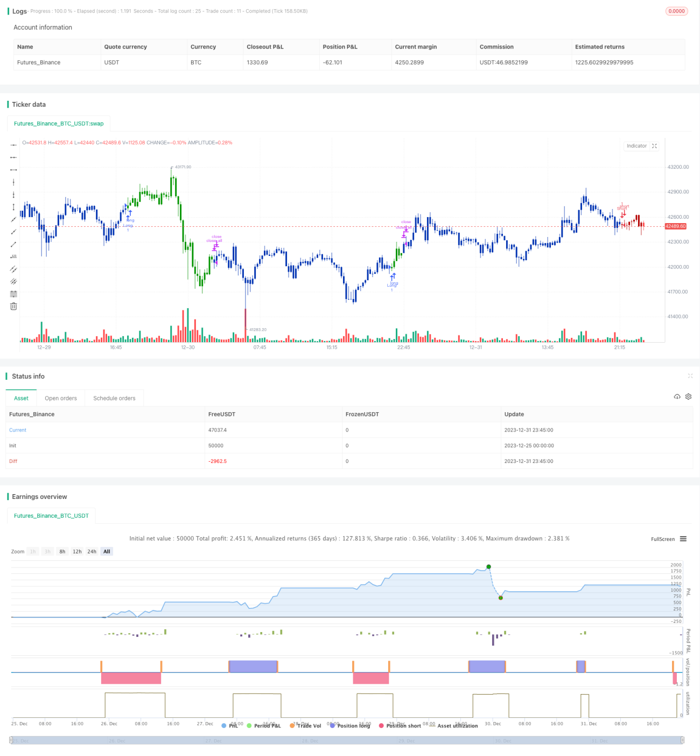Image resolution: width=700 pixels, height=756 pixels.
Task: Open the earnings chart hamburger menu
Action: point(683,539)
